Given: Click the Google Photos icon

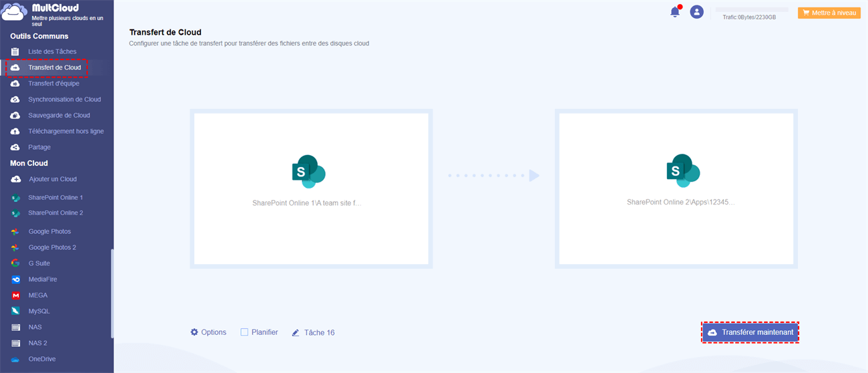Looking at the screenshot, I should (15, 231).
